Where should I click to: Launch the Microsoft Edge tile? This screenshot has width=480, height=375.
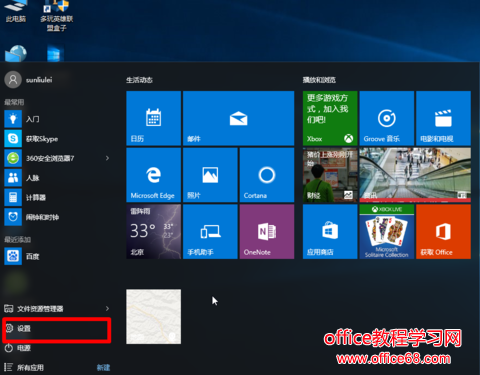pyautogui.click(x=153, y=175)
